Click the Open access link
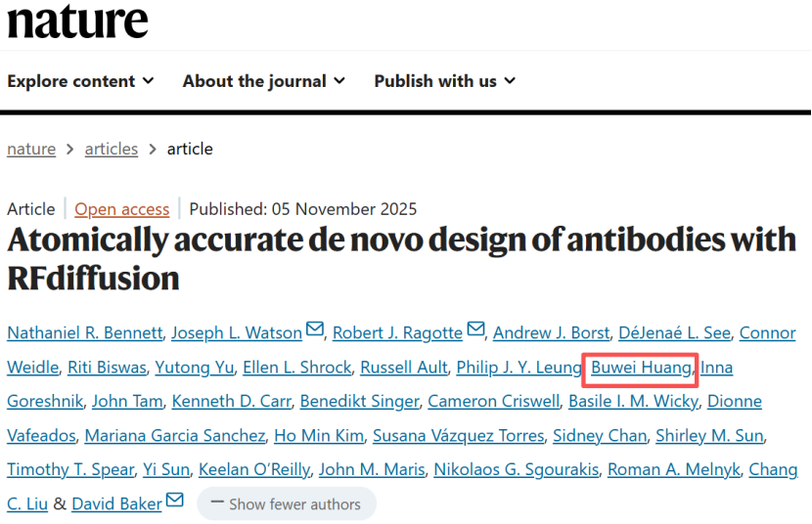 tap(122, 209)
